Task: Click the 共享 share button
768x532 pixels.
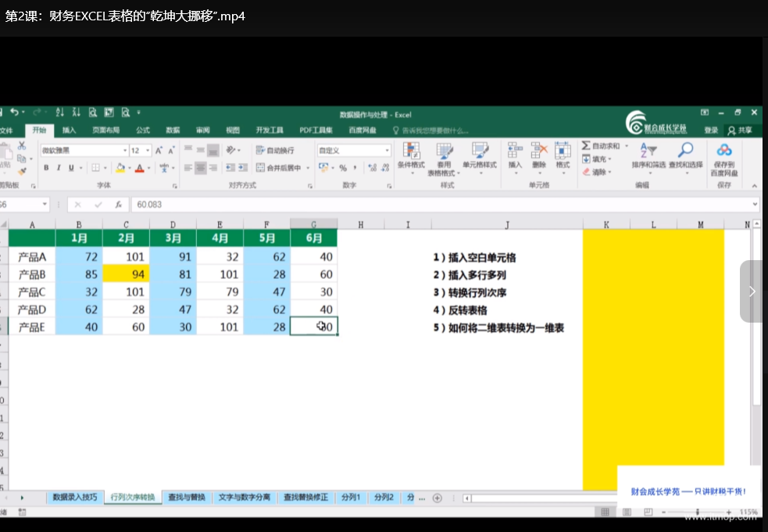Action: coord(740,130)
